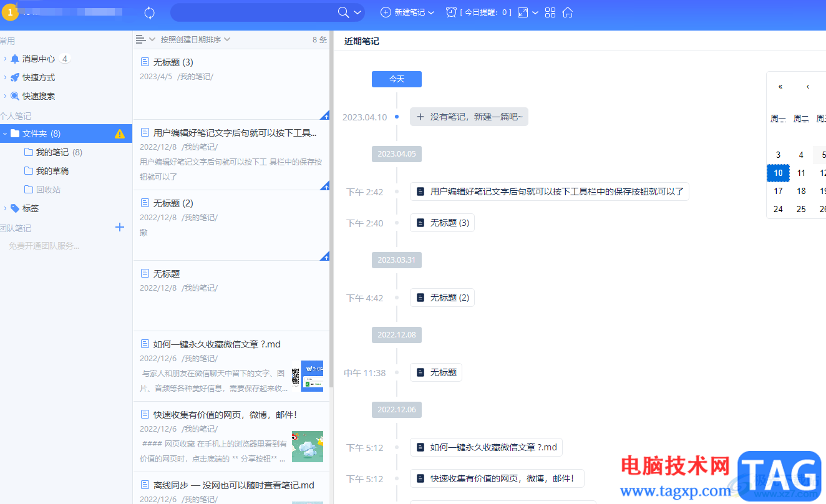The width and height of the screenshot is (826, 504).
Task: Open the list view mode icon
Action: [x=141, y=39]
